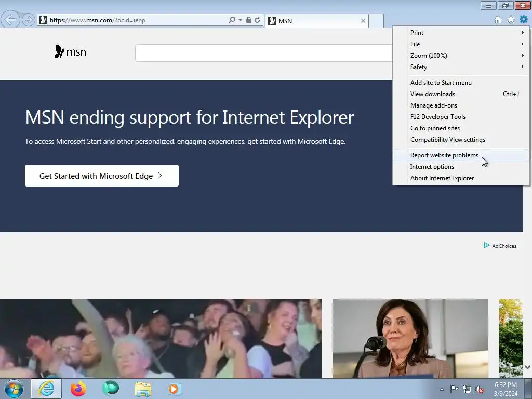This screenshot has height=399, width=532.
Task: Open the woman at microphone news thumbnail
Action: [410, 339]
